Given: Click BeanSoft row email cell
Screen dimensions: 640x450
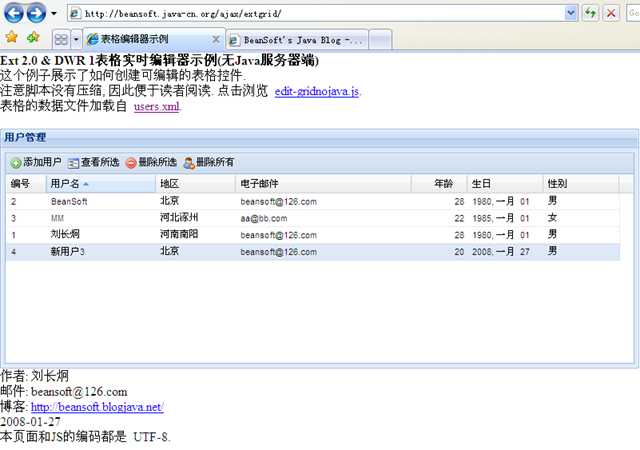Looking at the screenshot, I should (x=324, y=201).
